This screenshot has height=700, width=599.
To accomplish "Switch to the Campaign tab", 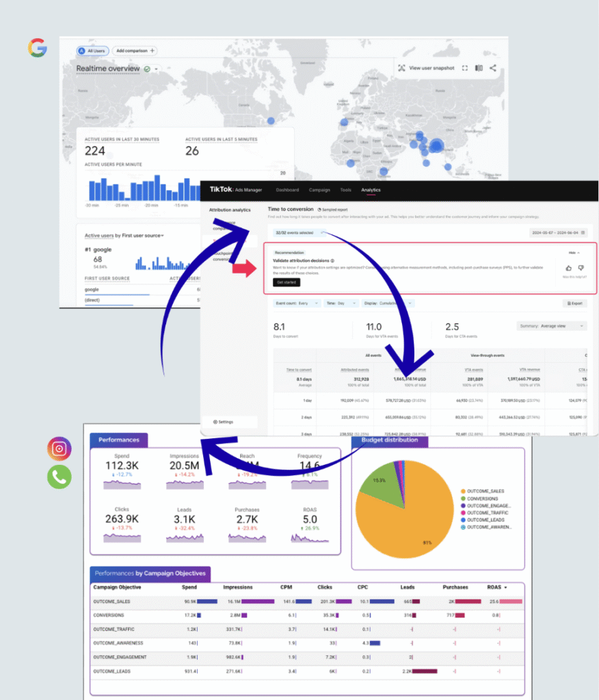I will coord(319,190).
